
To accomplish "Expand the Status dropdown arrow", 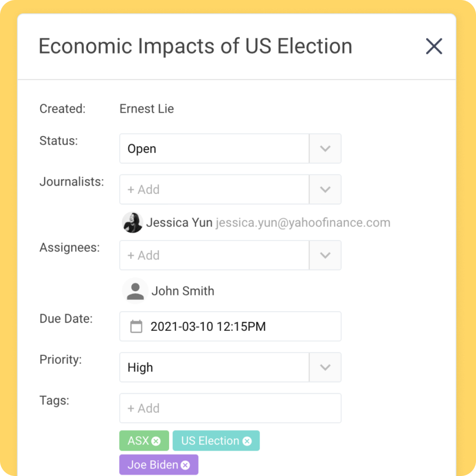I will pyautogui.click(x=325, y=148).
